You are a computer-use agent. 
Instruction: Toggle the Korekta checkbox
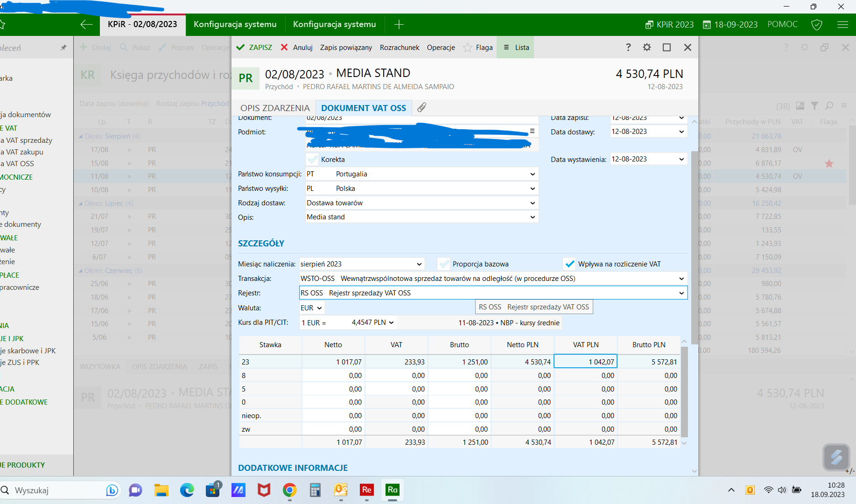click(x=313, y=160)
